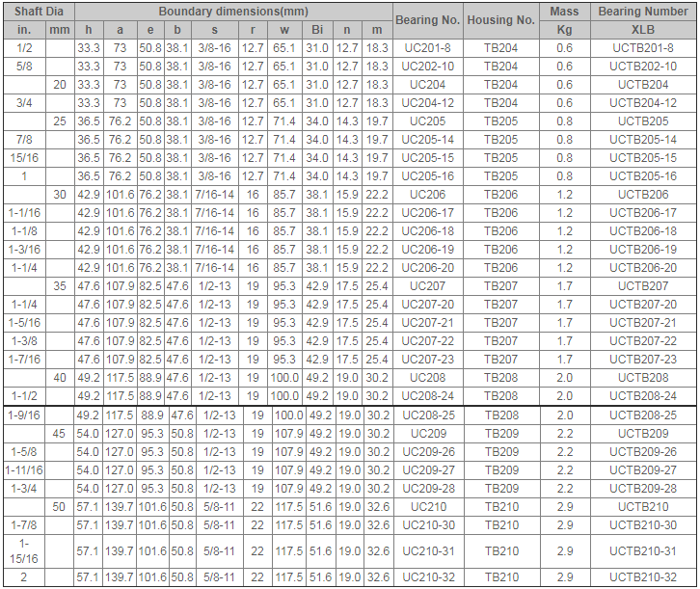Select the UCTB205 bearing number cell
This screenshot has height=589, width=700.
click(643, 121)
